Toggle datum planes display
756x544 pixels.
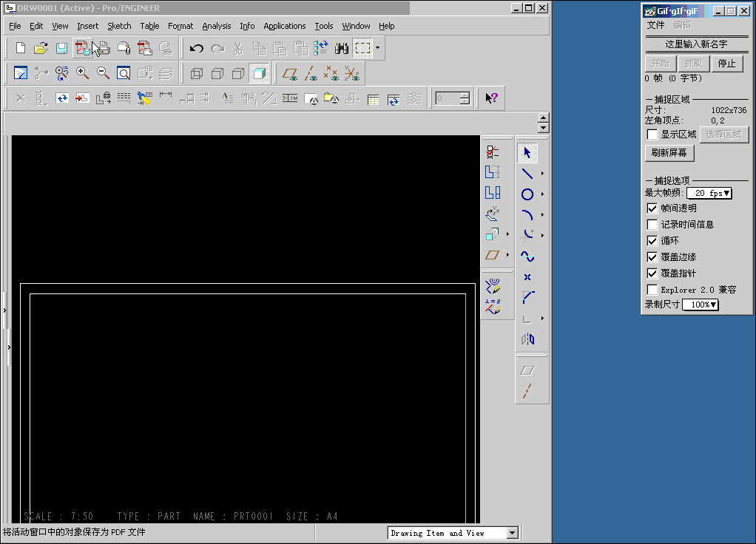pos(290,73)
